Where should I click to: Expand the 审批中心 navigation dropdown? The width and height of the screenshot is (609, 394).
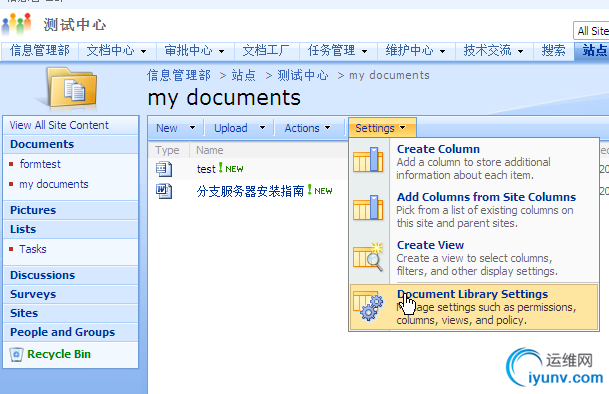pyautogui.click(x=221, y=51)
